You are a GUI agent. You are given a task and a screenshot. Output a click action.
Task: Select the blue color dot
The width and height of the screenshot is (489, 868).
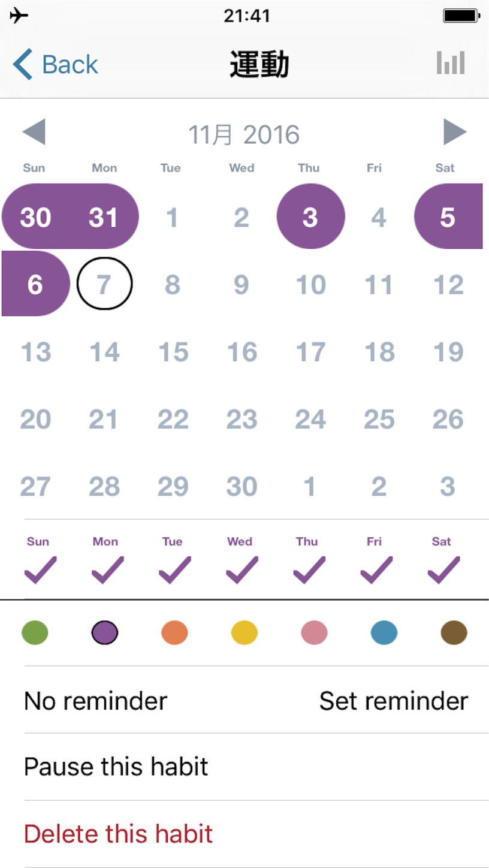pyautogui.click(x=384, y=632)
